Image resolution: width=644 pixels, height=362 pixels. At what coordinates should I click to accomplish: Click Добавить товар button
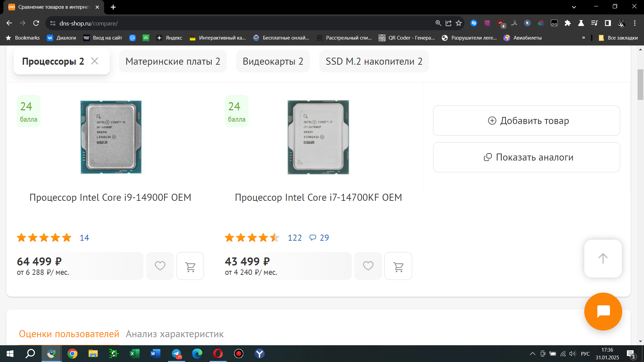coord(526,121)
